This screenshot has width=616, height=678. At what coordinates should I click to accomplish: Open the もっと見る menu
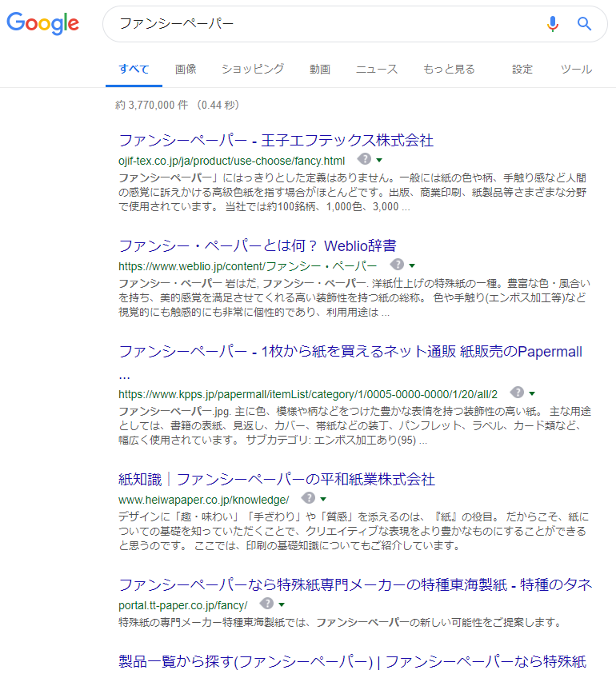pyautogui.click(x=449, y=70)
